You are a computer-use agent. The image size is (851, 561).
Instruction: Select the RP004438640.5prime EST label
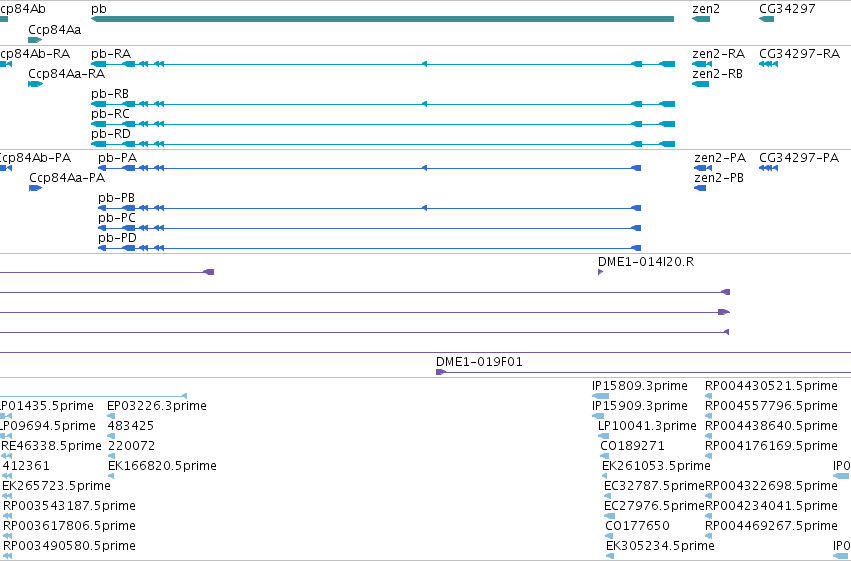coord(771,426)
